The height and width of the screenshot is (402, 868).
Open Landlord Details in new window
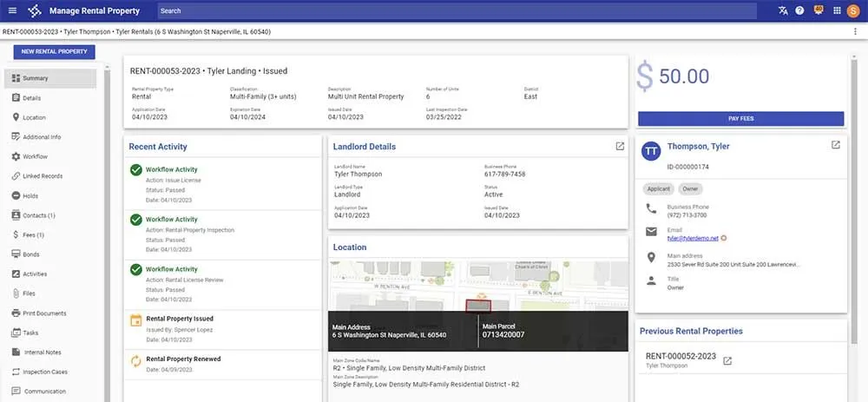coord(620,146)
